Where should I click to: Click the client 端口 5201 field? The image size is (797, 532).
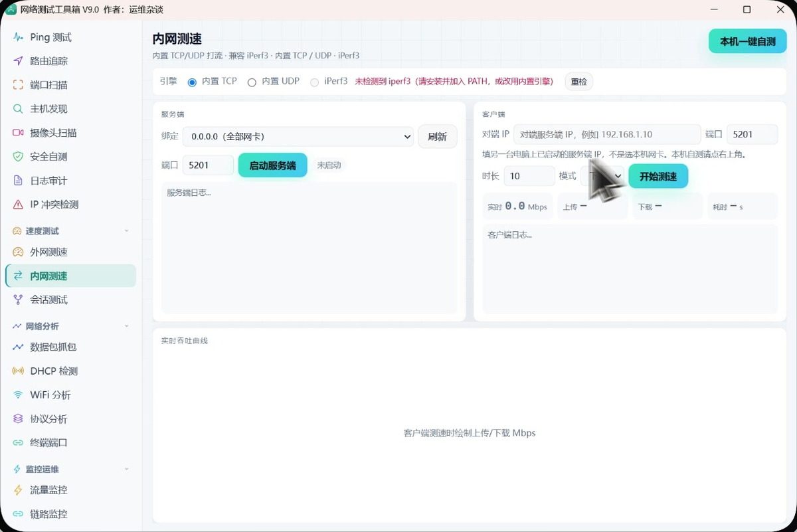752,134
